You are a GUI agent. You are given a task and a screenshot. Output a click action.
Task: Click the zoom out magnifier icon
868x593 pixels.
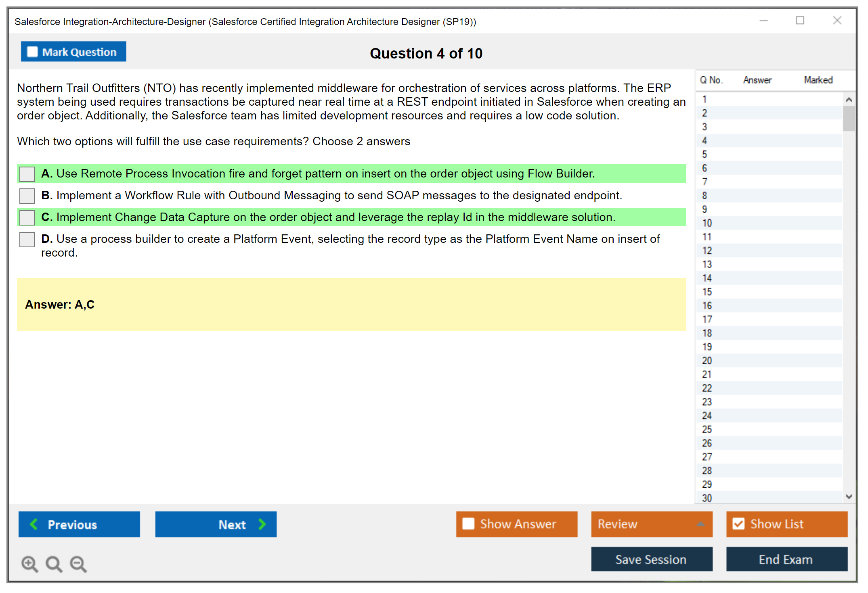pos(78,564)
